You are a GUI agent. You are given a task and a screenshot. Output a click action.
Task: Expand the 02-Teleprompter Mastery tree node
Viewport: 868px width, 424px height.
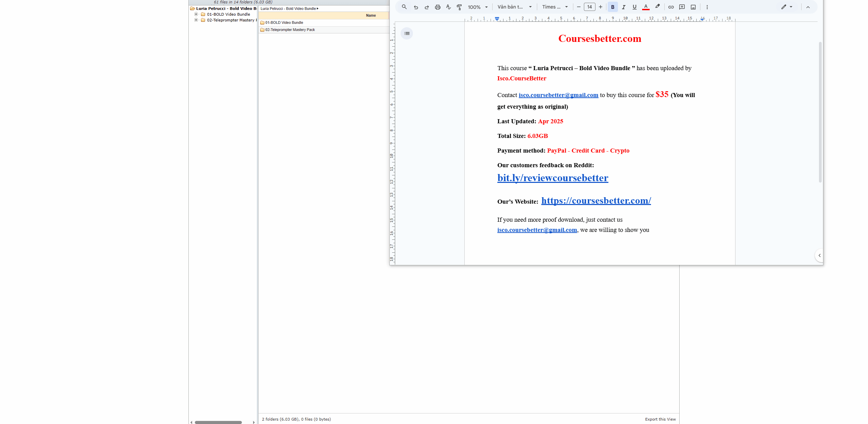(x=196, y=20)
